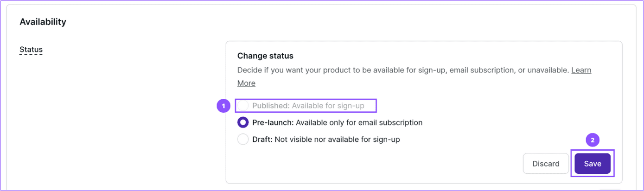Open the Learn link after 'unavailable'
Image resolution: width=644 pixels, height=191 pixels.
581,70
